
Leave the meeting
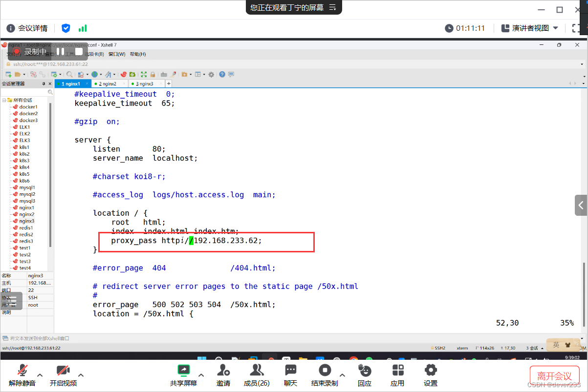coord(554,376)
